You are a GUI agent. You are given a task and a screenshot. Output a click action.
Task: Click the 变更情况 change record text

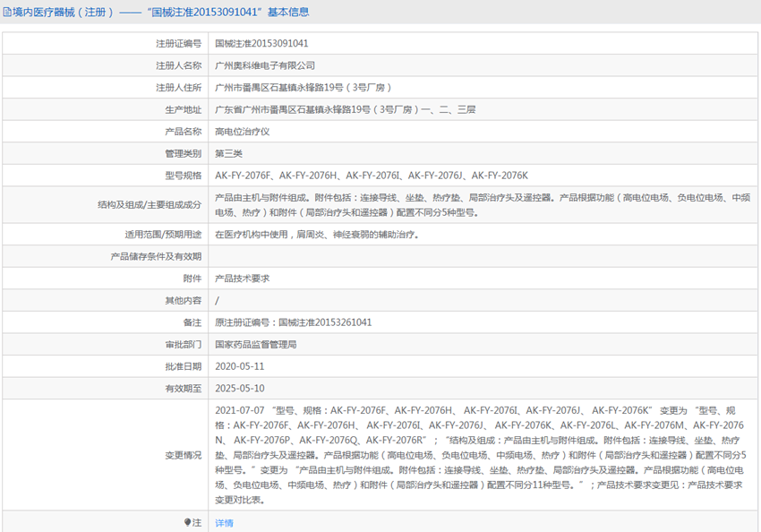tap(480, 455)
